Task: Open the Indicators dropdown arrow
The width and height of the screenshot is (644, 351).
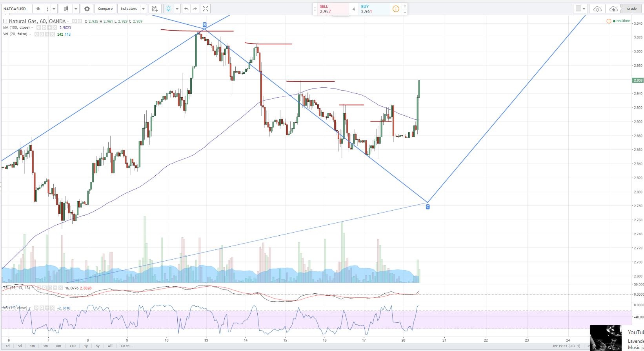Action: [x=144, y=9]
